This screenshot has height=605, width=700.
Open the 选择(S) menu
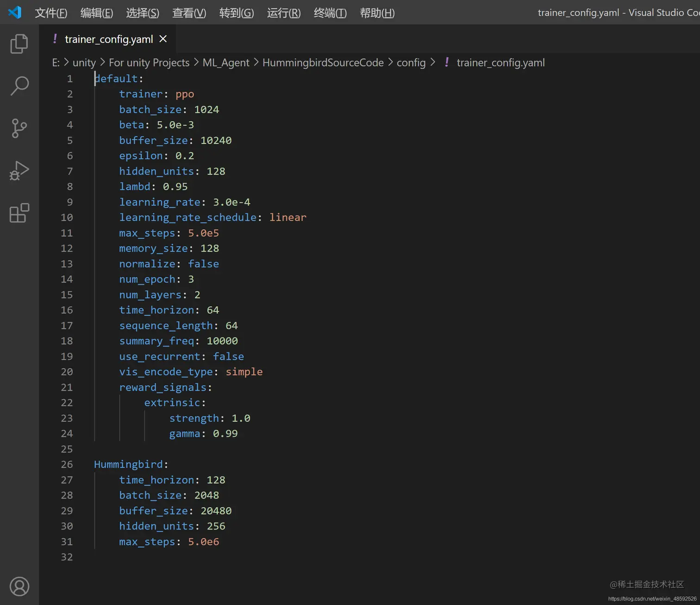coord(143,13)
